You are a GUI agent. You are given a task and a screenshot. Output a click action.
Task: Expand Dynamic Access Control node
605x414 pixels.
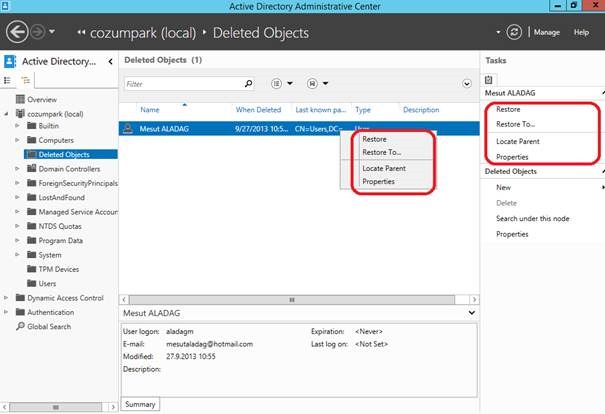coord(6,297)
